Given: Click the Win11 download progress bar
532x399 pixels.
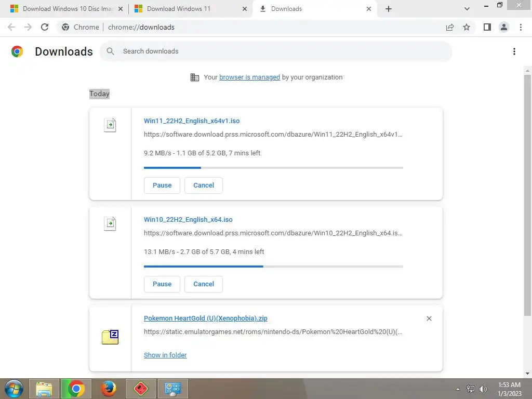Looking at the screenshot, I should (x=273, y=168).
